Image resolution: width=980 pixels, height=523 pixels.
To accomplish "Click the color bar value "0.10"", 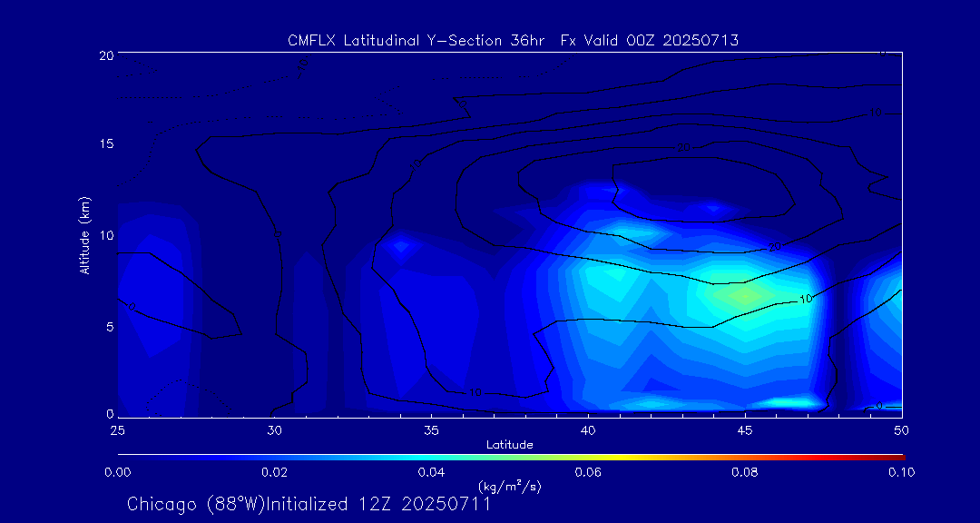I will (x=902, y=472).
